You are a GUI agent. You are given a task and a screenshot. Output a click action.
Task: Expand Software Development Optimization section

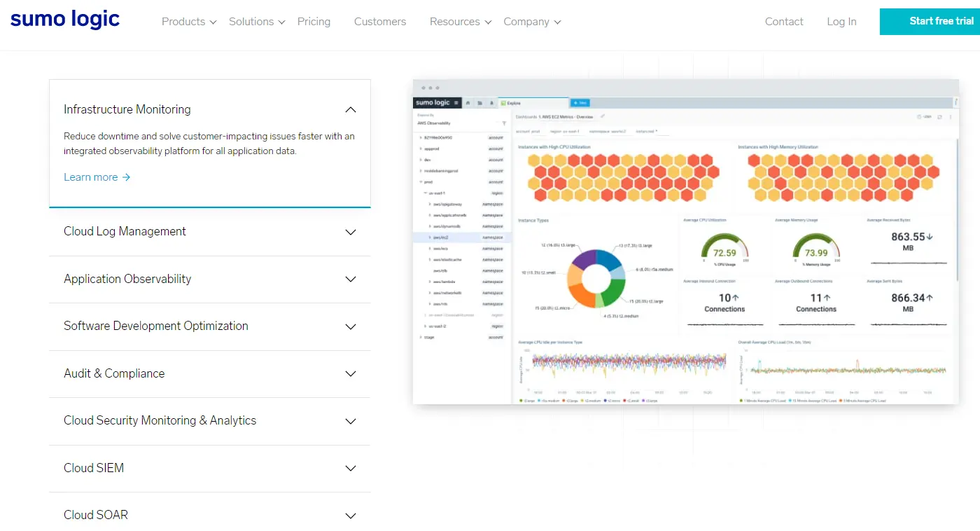click(x=210, y=326)
